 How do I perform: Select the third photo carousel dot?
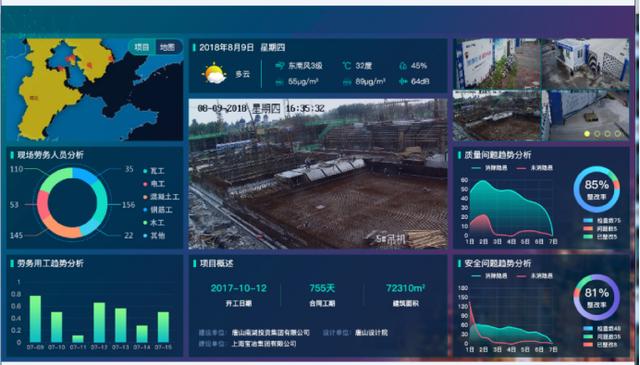tap(607, 134)
